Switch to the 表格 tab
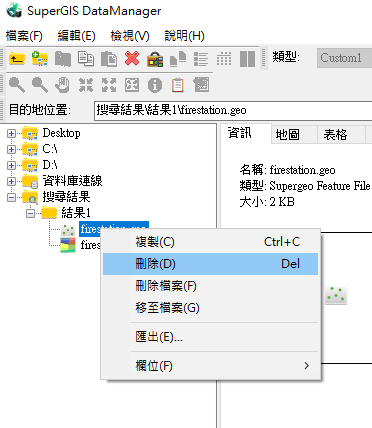 [x=335, y=134]
